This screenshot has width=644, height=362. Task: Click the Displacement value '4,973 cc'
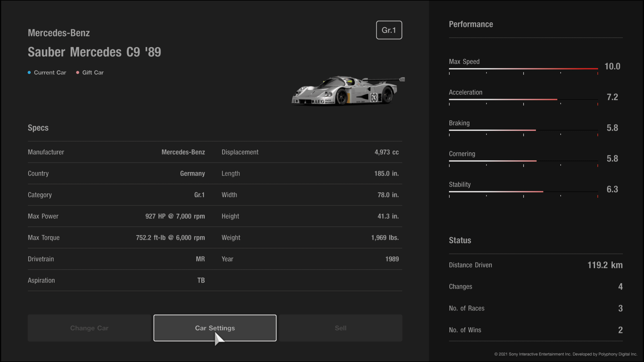click(x=387, y=152)
